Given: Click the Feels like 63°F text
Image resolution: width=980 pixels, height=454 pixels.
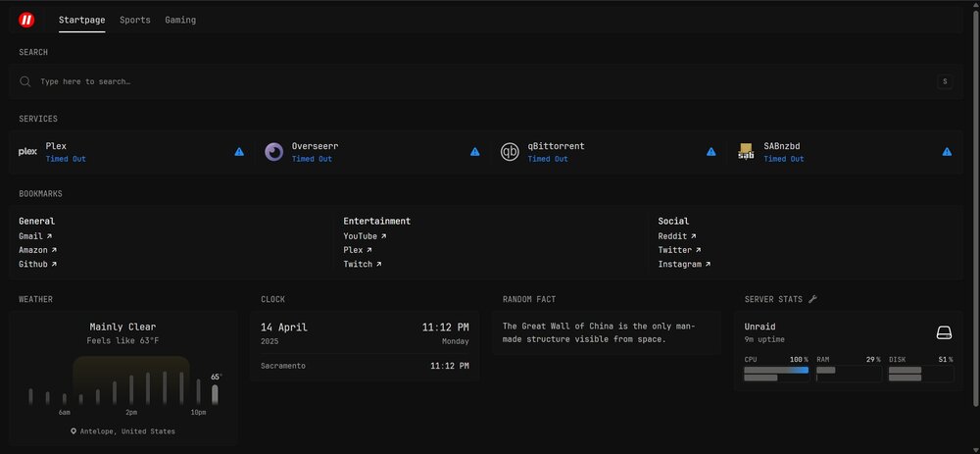Looking at the screenshot, I should pos(123,341).
